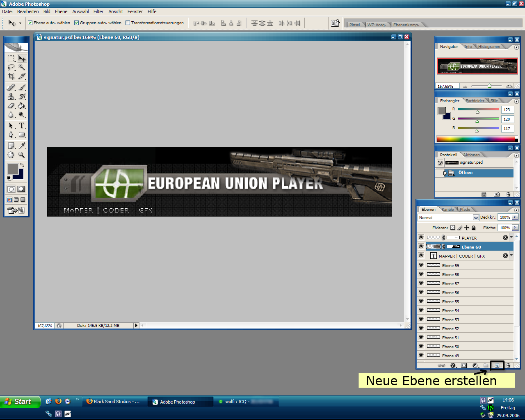Select the Clone Stamp tool
The width and height of the screenshot is (525, 420).
point(11,96)
